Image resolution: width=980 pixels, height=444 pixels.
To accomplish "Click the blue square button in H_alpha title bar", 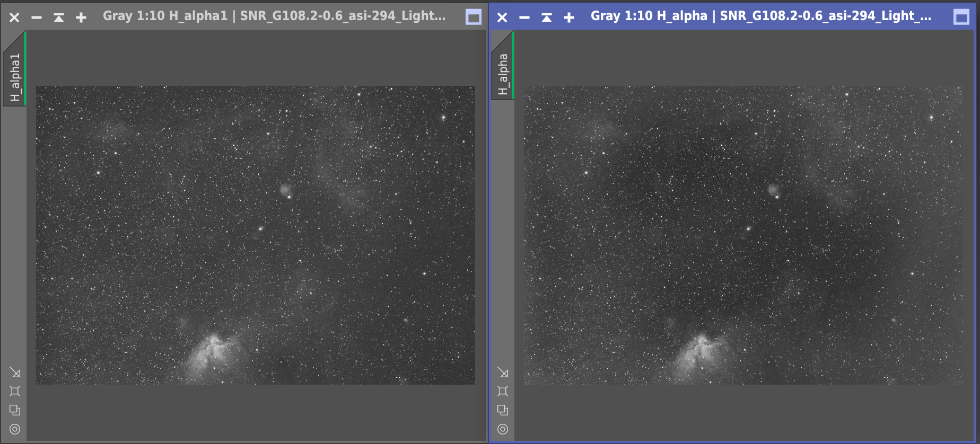I will tap(961, 17).
